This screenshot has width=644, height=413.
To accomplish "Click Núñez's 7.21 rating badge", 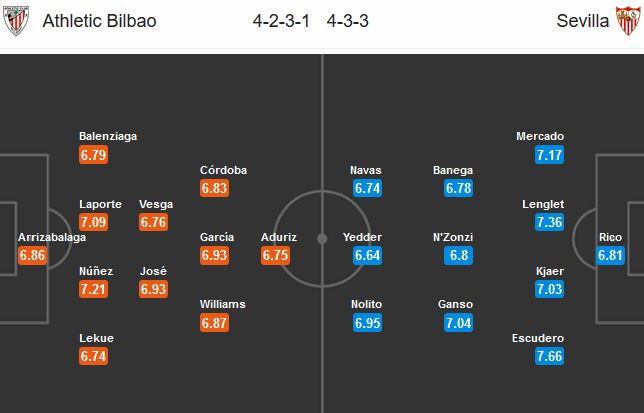I will point(94,289).
